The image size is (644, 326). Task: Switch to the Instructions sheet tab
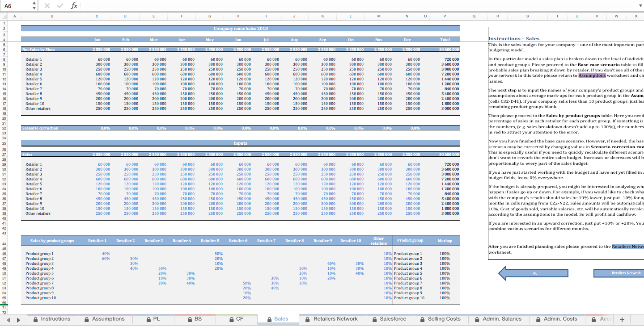click(x=51, y=319)
